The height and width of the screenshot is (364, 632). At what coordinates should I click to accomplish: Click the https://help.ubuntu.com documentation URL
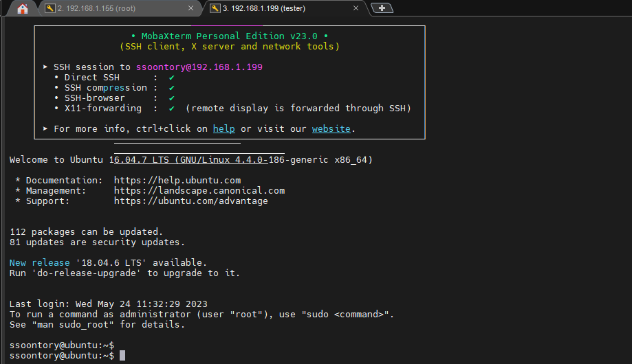(177, 181)
